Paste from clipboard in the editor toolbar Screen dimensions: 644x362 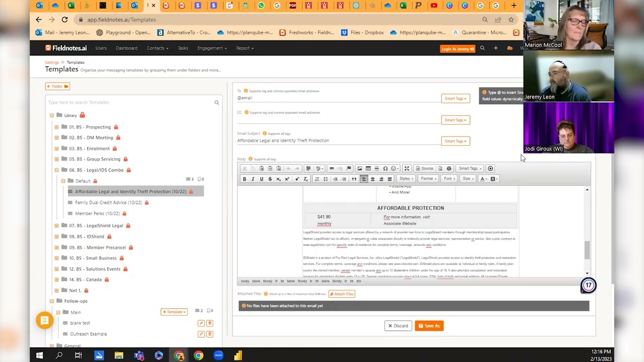tap(262, 168)
